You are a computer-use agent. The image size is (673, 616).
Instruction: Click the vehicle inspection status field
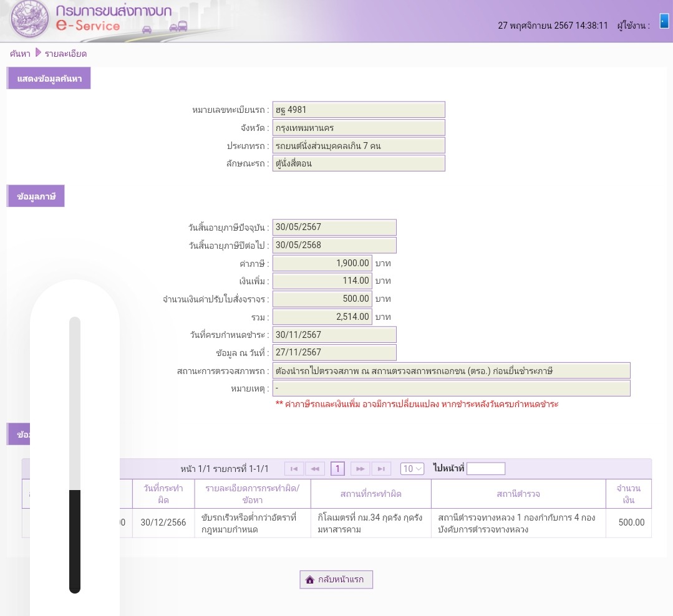coord(452,370)
